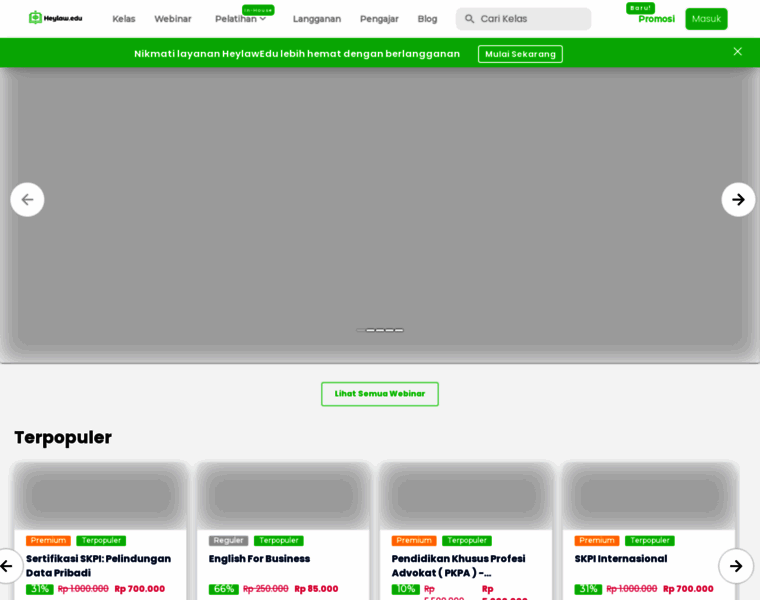Open the Promosi link
Image resolution: width=760 pixels, height=600 pixels.
pyautogui.click(x=656, y=19)
